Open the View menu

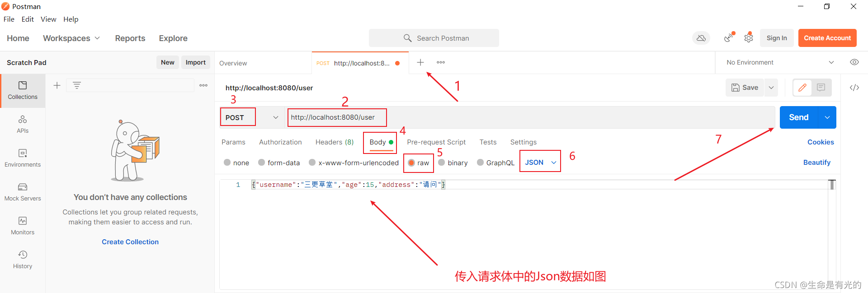(x=48, y=19)
